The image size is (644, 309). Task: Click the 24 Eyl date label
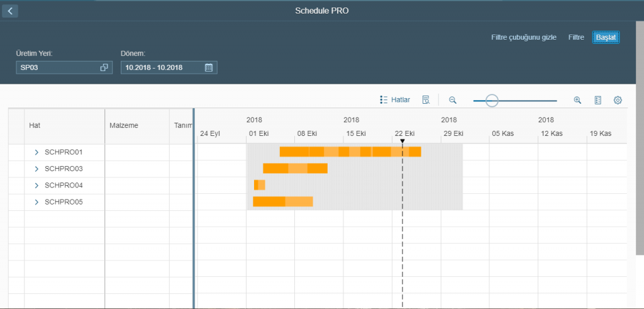tap(210, 133)
